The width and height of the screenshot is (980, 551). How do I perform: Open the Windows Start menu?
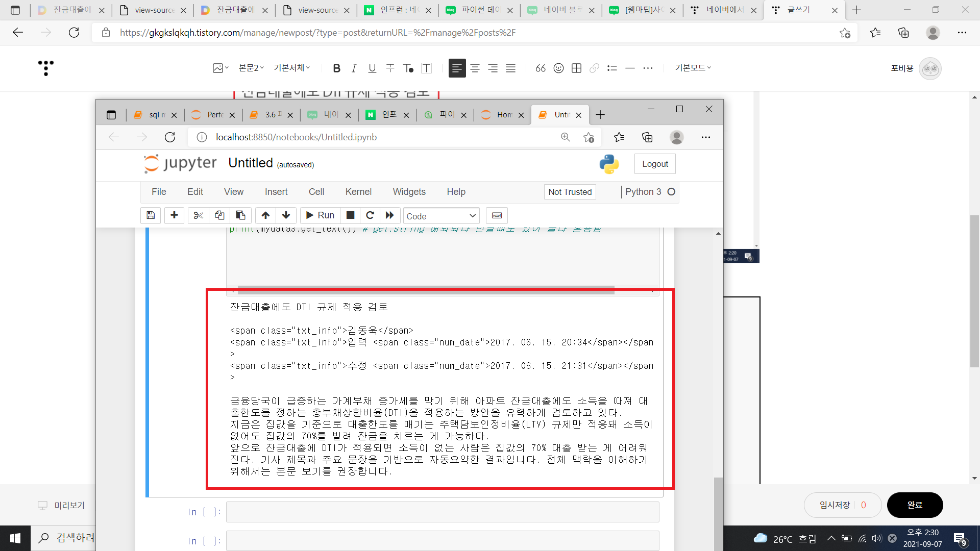click(15, 538)
